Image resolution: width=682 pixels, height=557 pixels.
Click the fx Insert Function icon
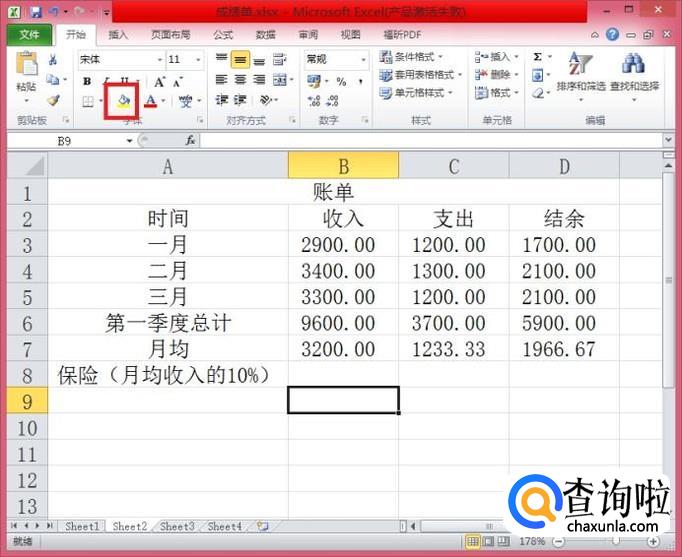(x=190, y=140)
